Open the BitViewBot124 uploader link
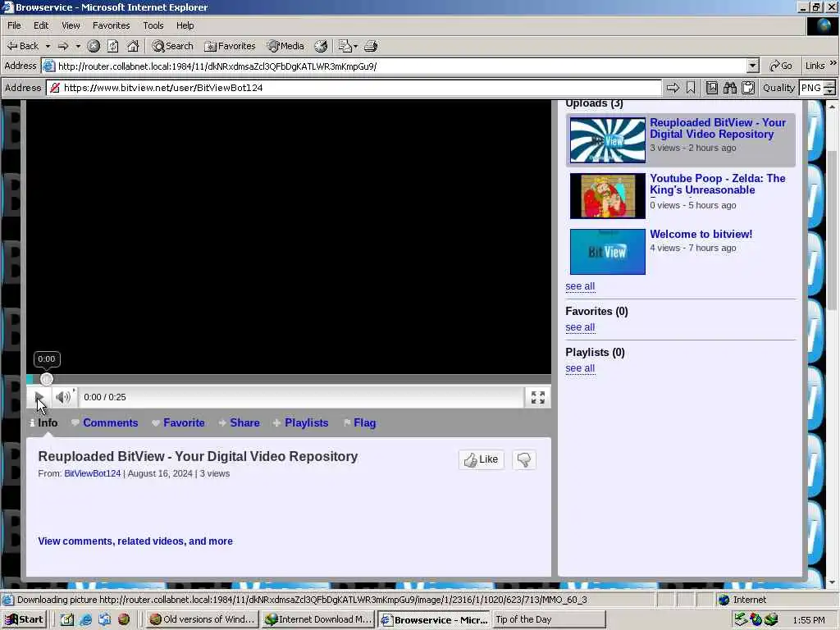This screenshot has height=630, width=840. [92, 473]
